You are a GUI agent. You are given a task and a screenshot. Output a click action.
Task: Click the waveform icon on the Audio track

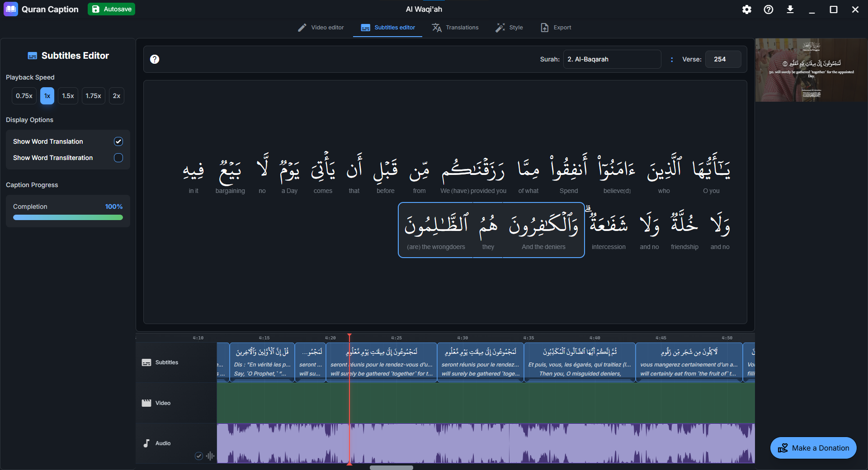pyautogui.click(x=210, y=456)
